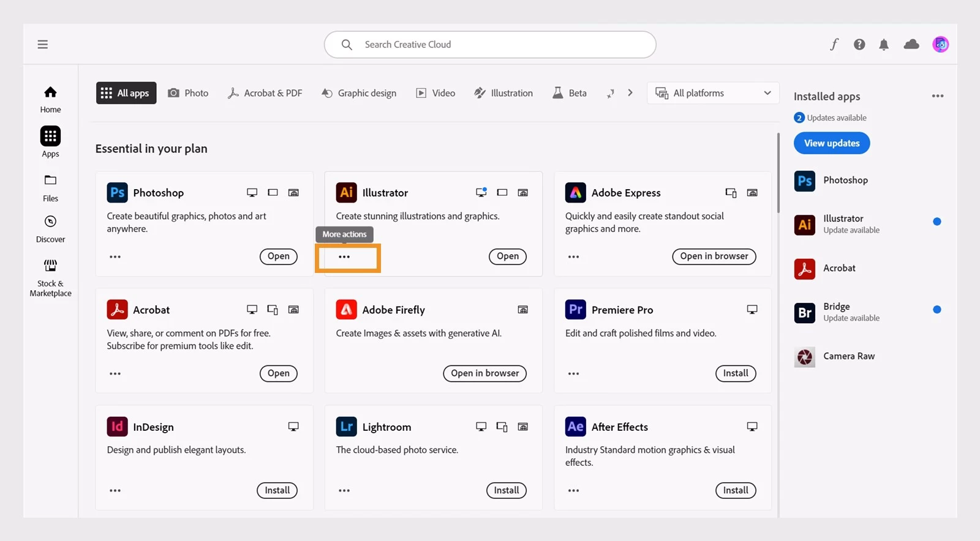This screenshot has width=980, height=541.
Task: Open Premiere Pro card more actions
Action: point(573,373)
